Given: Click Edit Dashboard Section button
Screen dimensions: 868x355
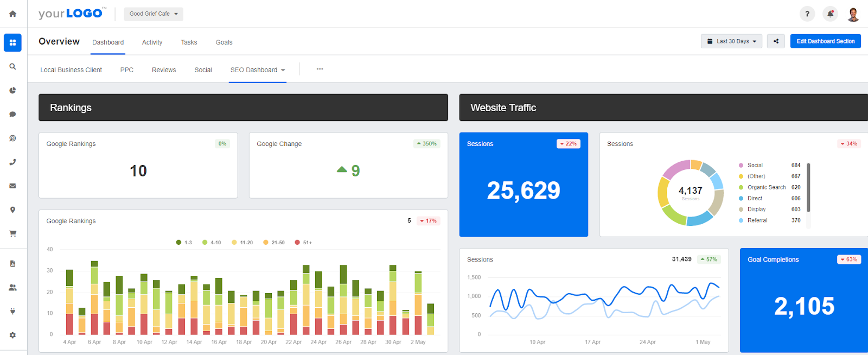Looking at the screenshot, I should [826, 41].
